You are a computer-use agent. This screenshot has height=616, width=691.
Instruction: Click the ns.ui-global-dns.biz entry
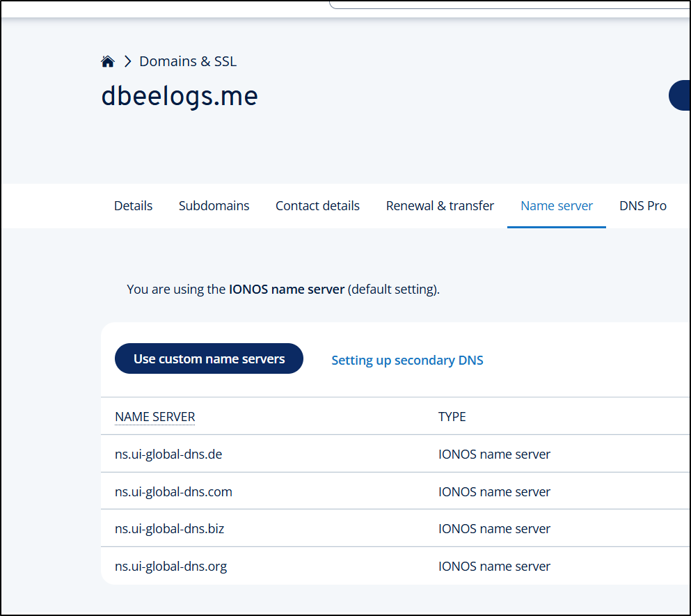point(169,529)
